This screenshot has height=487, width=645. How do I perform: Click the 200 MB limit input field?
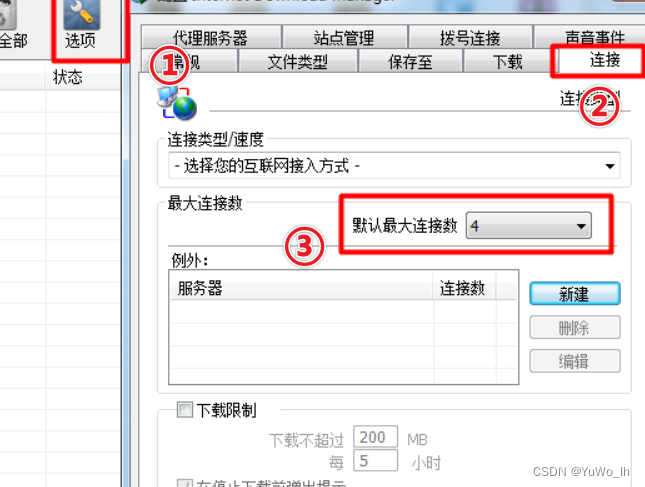point(375,436)
